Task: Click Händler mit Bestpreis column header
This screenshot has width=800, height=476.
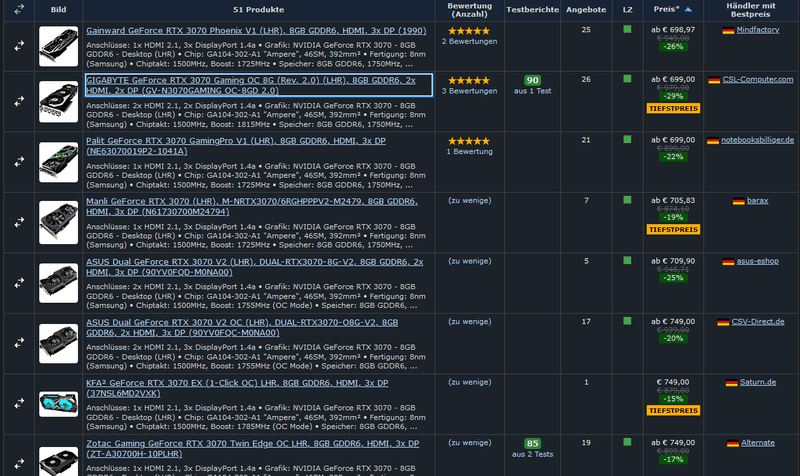Action: [x=751, y=10]
